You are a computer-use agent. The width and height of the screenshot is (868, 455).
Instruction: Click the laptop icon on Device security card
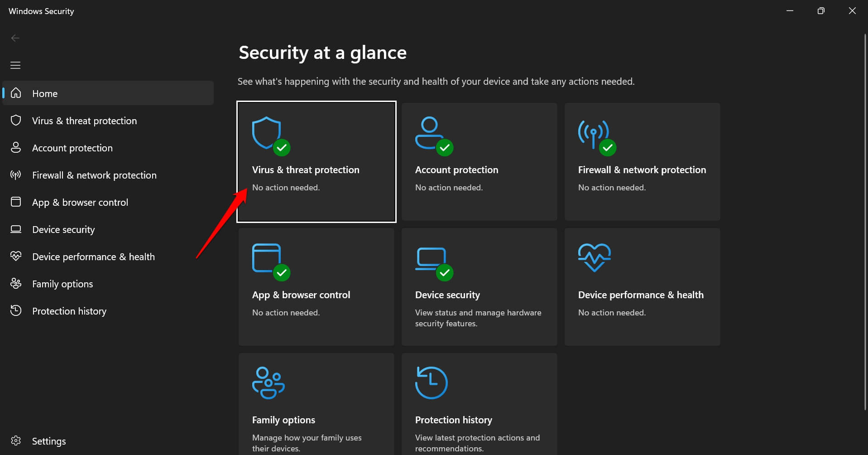pyautogui.click(x=431, y=259)
